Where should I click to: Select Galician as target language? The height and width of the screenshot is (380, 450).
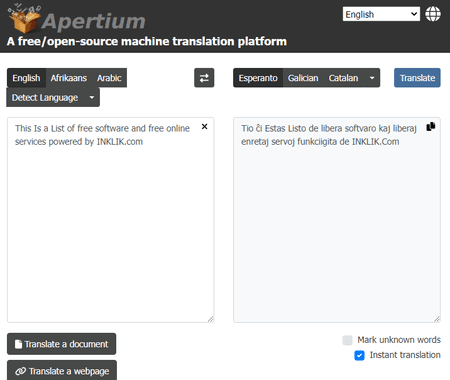coord(303,78)
